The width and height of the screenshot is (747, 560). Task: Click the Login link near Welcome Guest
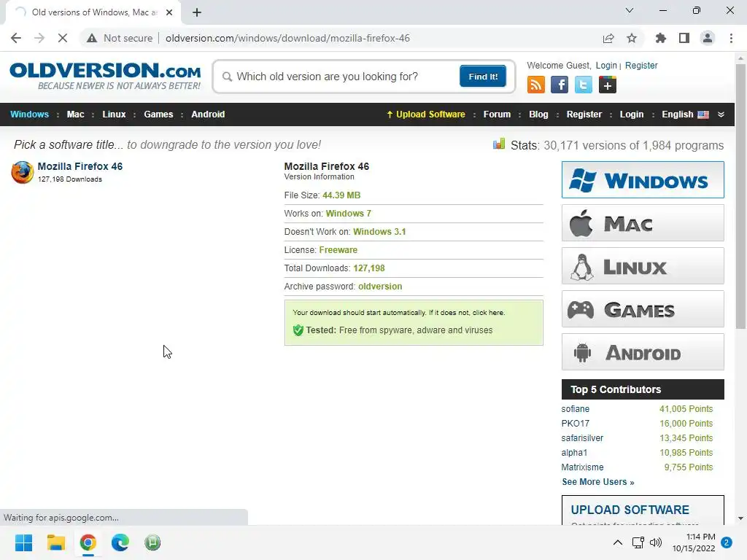[x=606, y=65]
